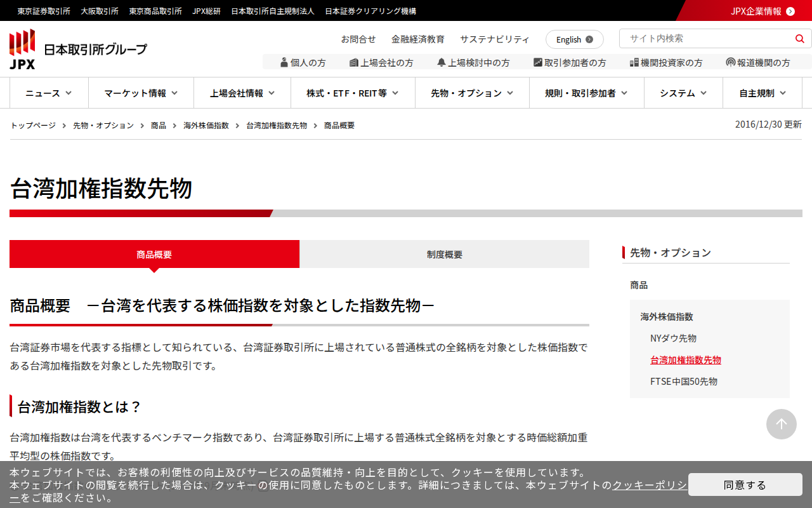Go to 商品 breadcrumb

(x=159, y=126)
